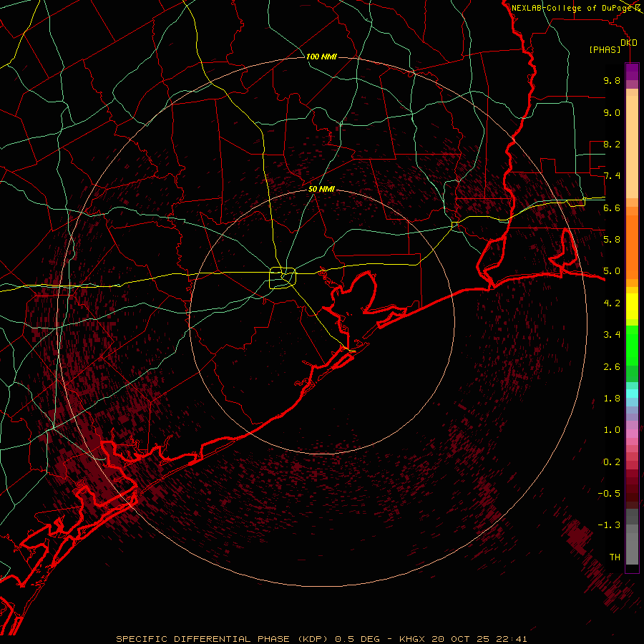Click the -0.5 scale value
This screenshot has height=644, width=644.
(609, 494)
